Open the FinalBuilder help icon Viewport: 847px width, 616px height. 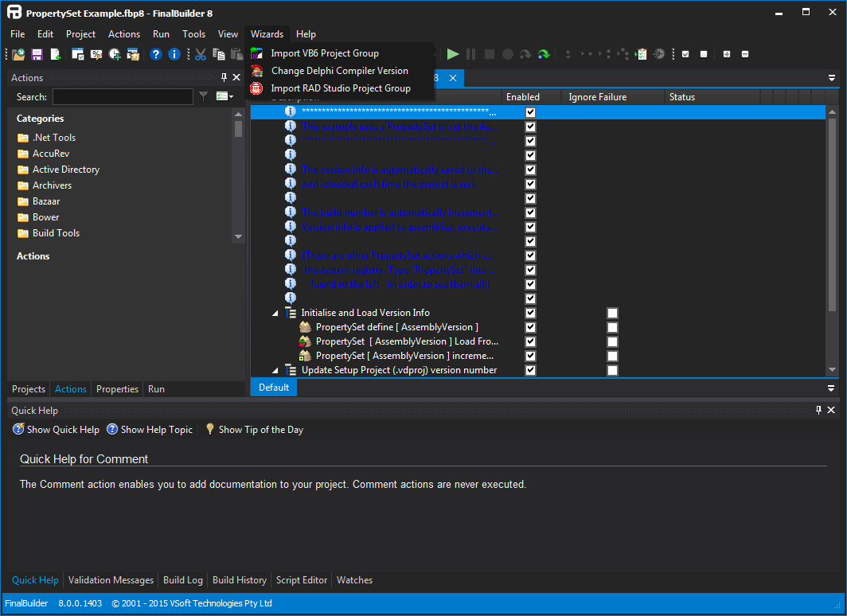(x=156, y=54)
